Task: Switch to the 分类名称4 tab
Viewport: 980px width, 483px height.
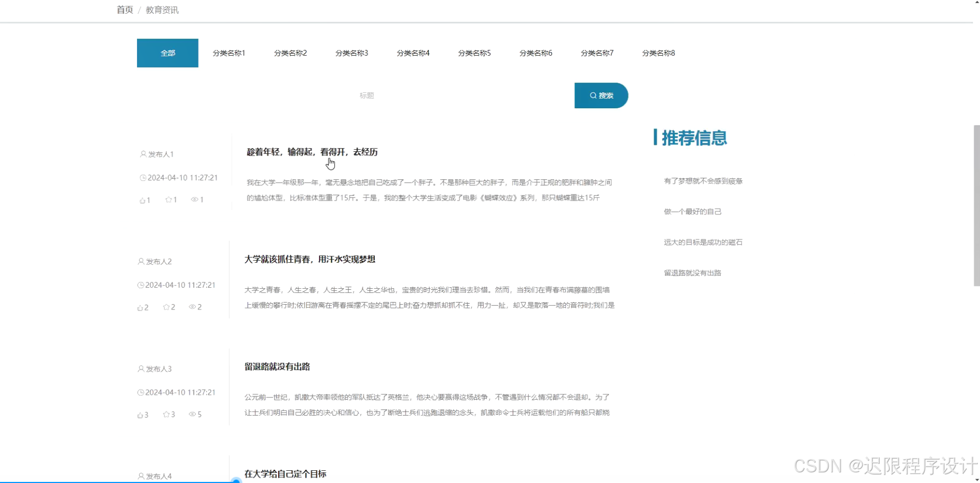Action: point(413,53)
